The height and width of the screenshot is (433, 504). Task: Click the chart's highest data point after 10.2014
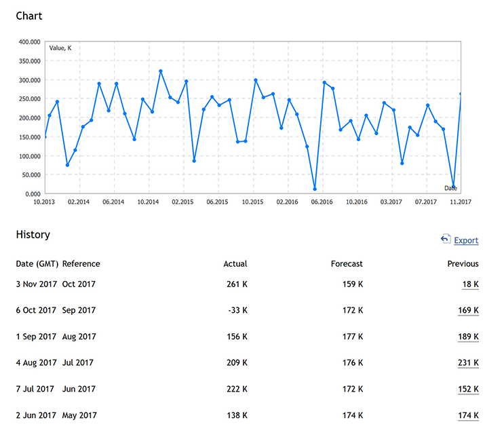pos(161,71)
